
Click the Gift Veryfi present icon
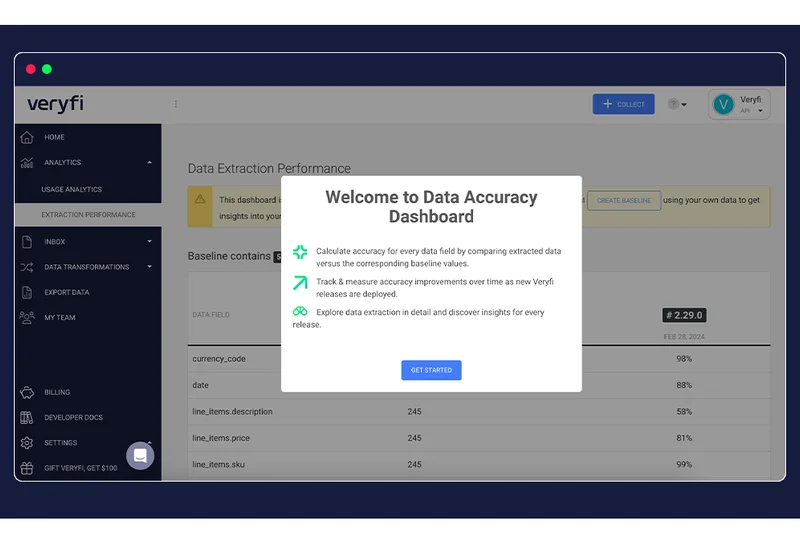(27, 468)
